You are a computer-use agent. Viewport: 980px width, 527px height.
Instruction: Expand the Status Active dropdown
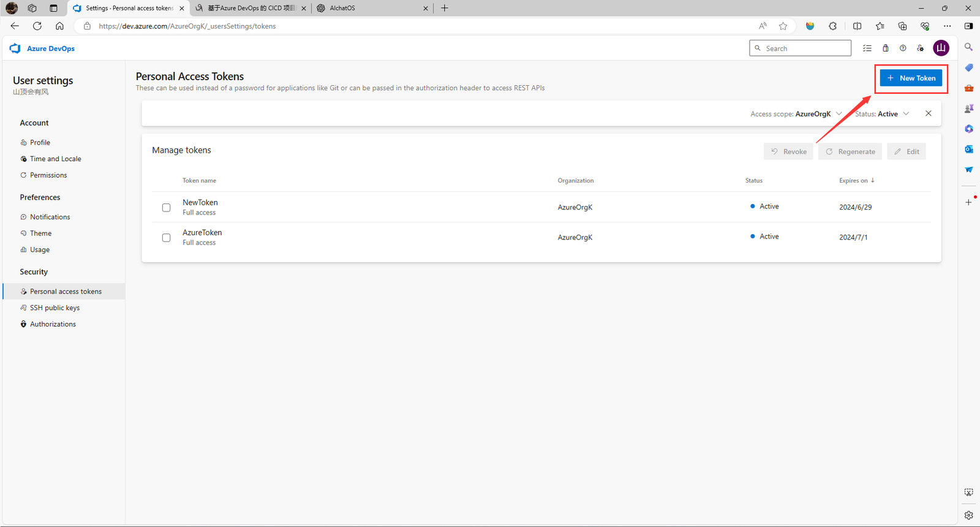[883, 114]
